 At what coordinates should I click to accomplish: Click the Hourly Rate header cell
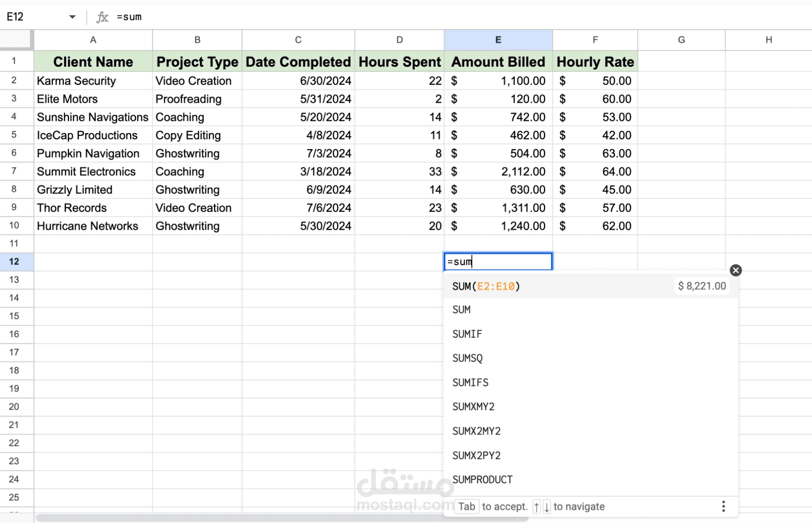(595, 62)
